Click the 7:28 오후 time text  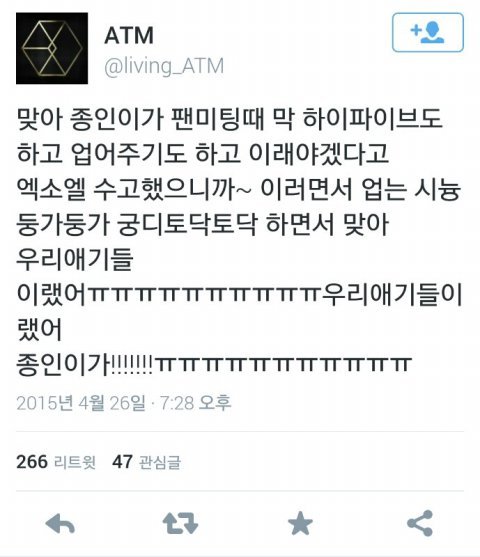pyautogui.click(x=195, y=403)
